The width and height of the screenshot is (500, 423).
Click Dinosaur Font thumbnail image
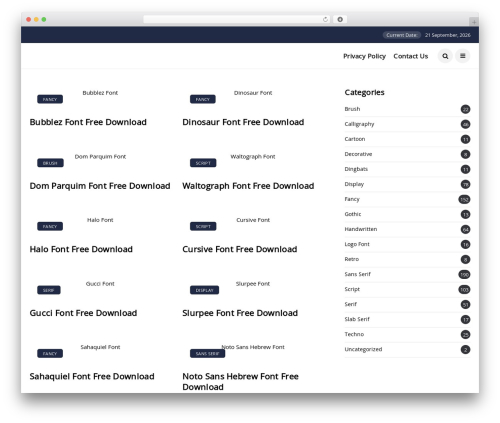point(253,93)
